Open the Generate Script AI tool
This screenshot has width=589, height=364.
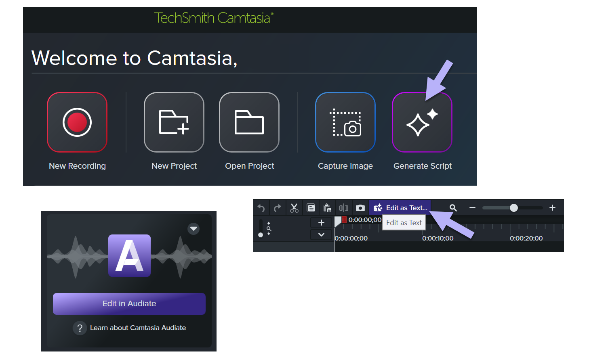coord(422,122)
